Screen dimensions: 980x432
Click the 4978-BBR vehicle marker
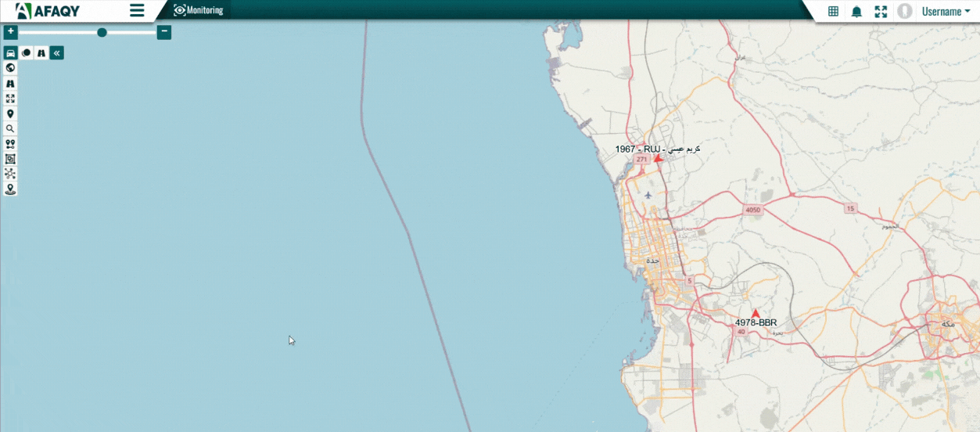(756, 313)
